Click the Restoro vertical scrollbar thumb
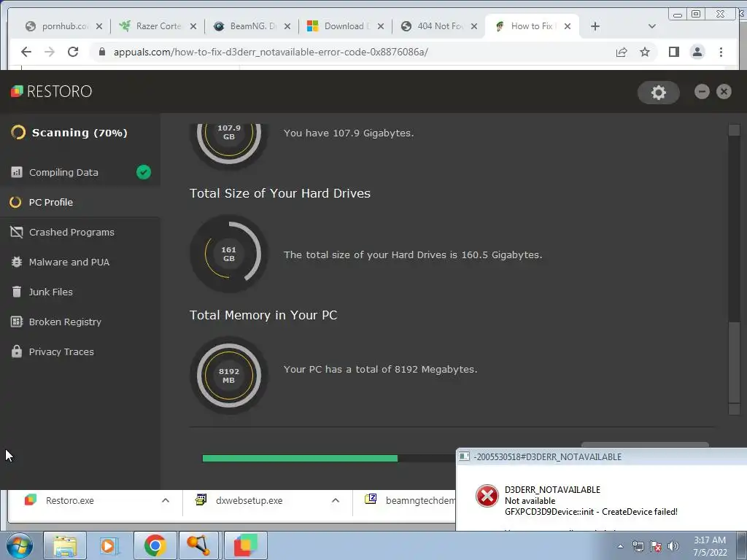The width and height of the screenshot is (747, 560). pyautogui.click(x=734, y=362)
